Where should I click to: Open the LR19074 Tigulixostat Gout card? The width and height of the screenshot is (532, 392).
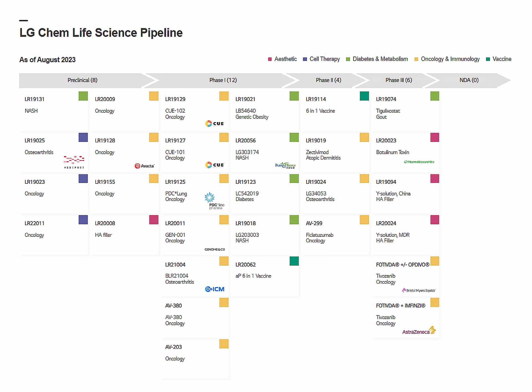pyautogui.click(x=405, y=110)
